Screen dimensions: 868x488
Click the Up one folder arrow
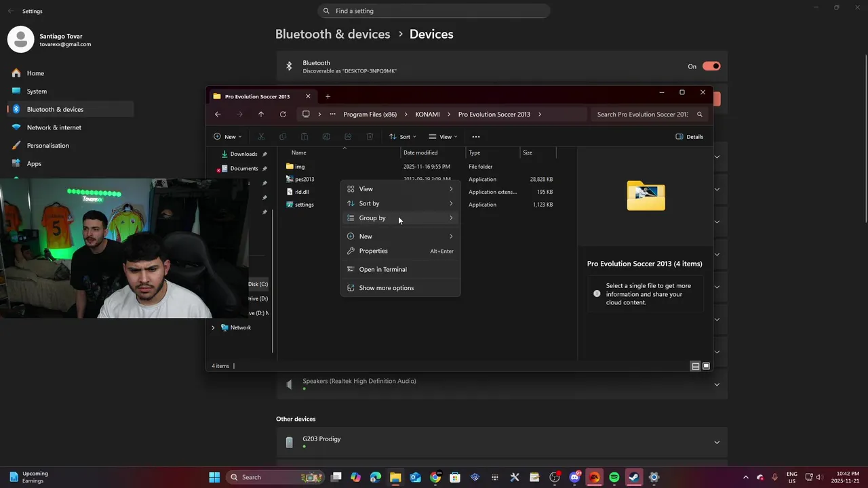(261, 115)
